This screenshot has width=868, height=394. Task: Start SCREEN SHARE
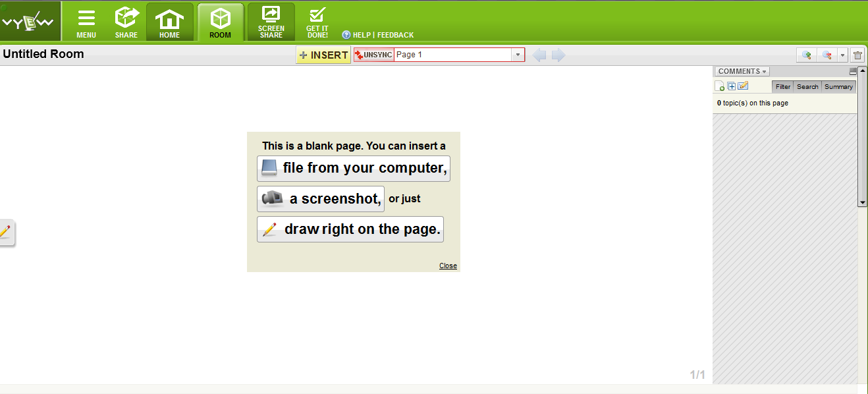(271, 22)
